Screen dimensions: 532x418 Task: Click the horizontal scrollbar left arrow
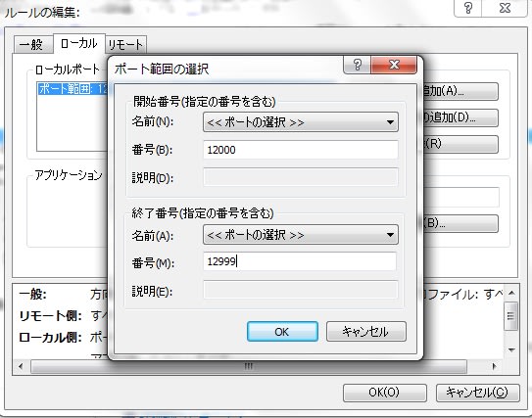click(21, 366)
